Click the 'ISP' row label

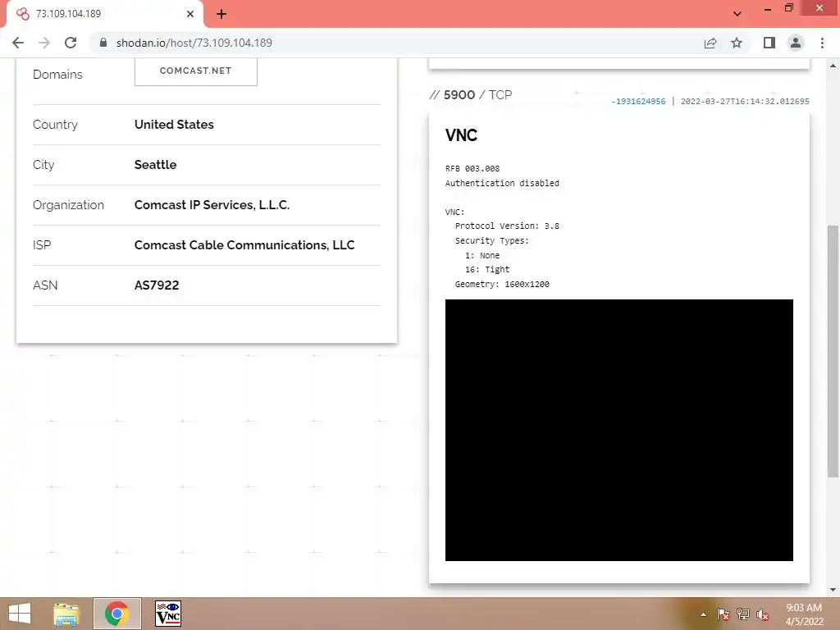[x=42, y=244]
